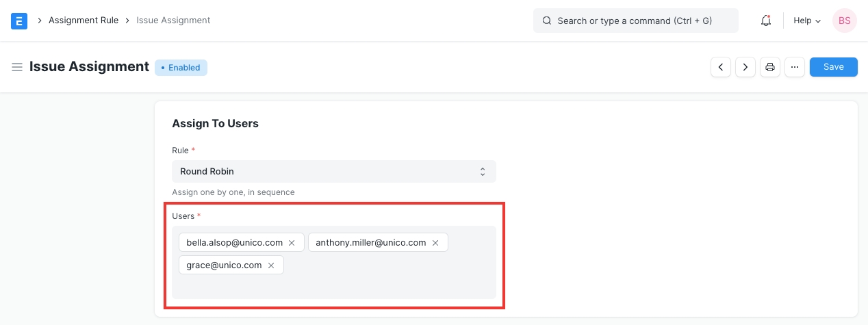Click the Enabled status badge
868x325 pixels.
point(181,68)
